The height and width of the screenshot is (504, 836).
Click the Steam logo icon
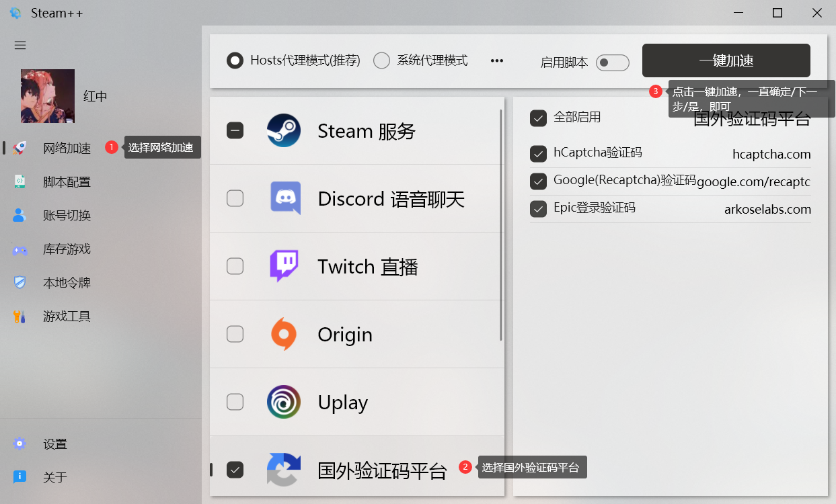[283, 130]
